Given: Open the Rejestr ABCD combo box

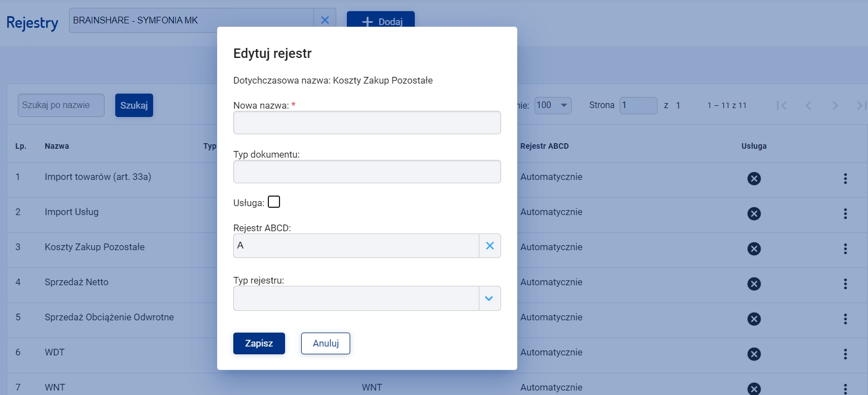Looking at the screenshot, I should pos(356,246).
